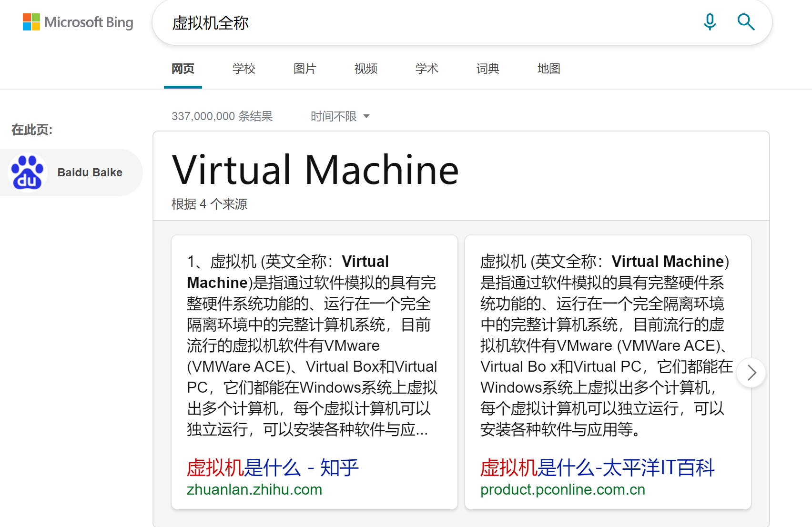Viewport: 812px width, 527px height.
Task: Show next answer card with arrow
Action: tap(751, 373)
